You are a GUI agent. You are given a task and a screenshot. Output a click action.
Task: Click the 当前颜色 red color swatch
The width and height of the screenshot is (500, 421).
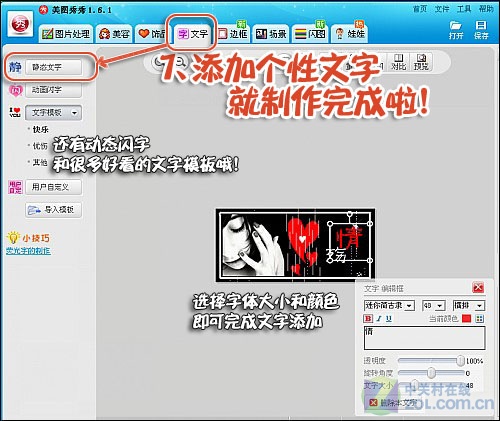(x=467, y=319)
